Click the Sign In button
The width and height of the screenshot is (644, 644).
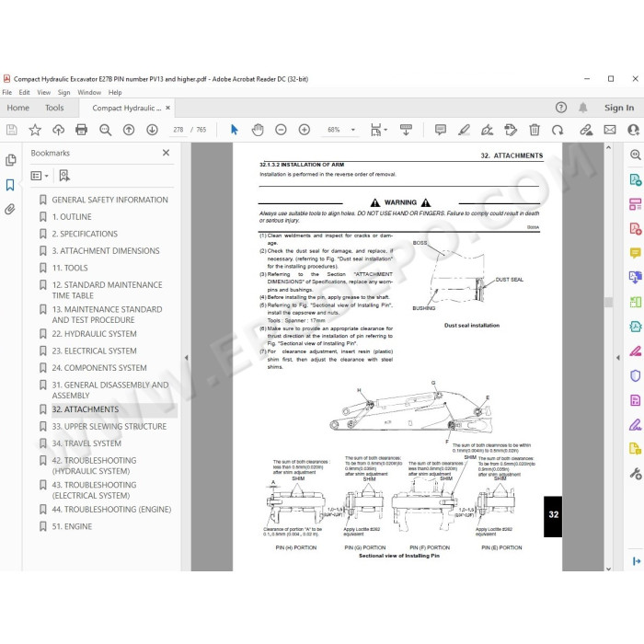coord(619,108)
